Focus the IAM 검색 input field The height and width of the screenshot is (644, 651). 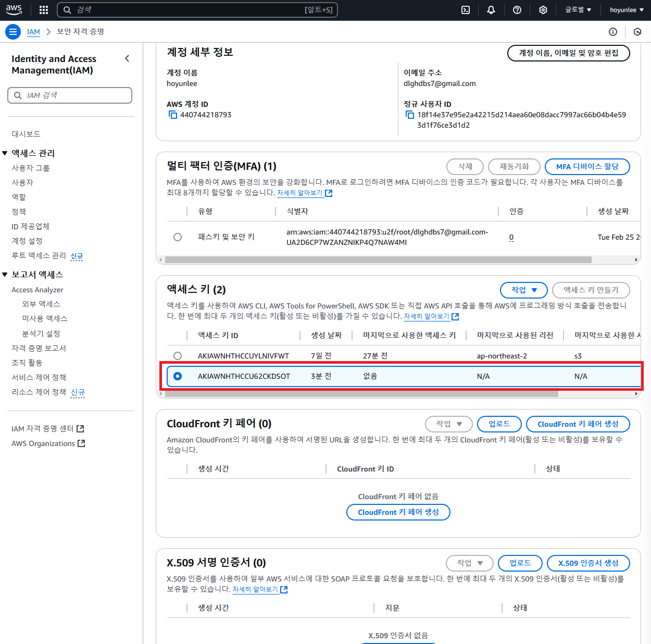coord(70,95)
